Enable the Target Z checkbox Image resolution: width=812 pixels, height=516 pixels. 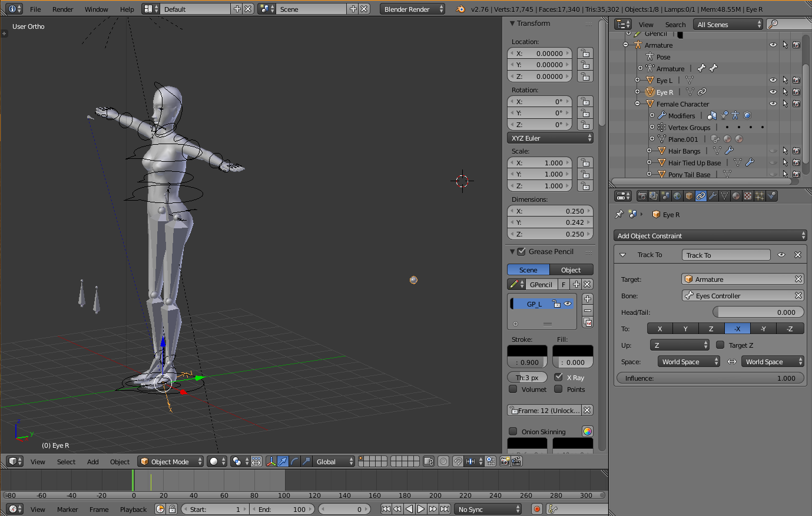tap(720, 345)
